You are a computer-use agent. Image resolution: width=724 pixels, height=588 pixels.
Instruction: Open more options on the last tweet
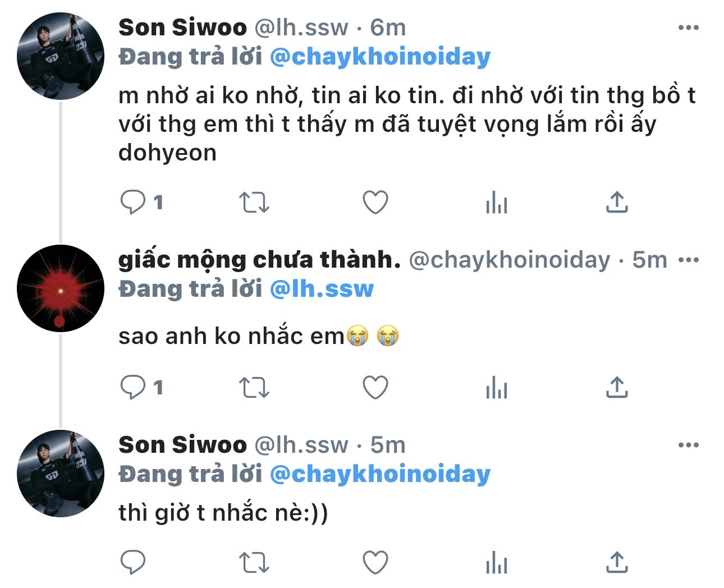[689, 445]
